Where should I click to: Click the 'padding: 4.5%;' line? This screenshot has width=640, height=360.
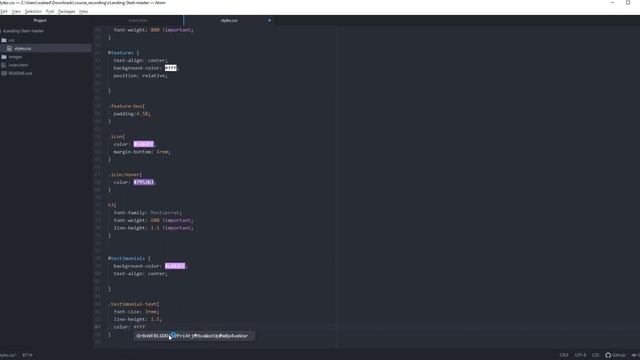coord(132,114)
